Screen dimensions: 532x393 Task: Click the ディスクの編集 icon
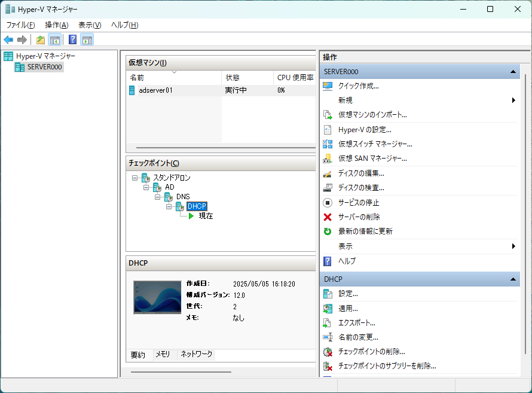[328, 173]
